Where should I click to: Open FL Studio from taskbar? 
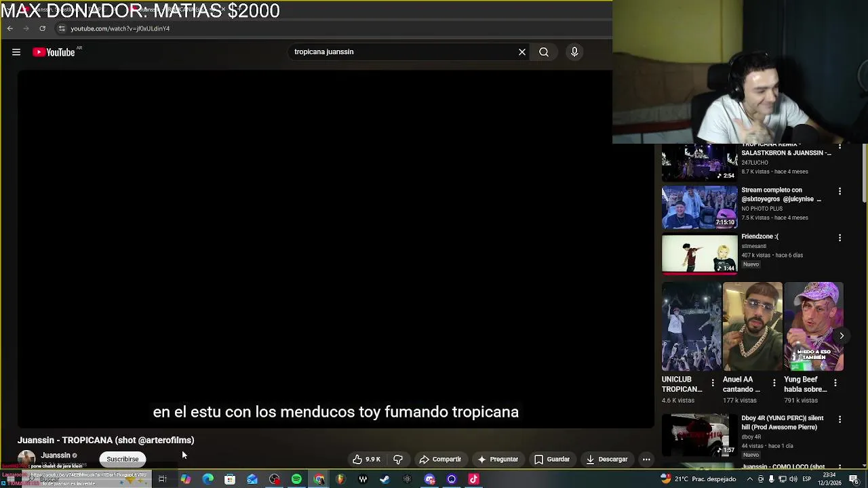pos(340,479)
